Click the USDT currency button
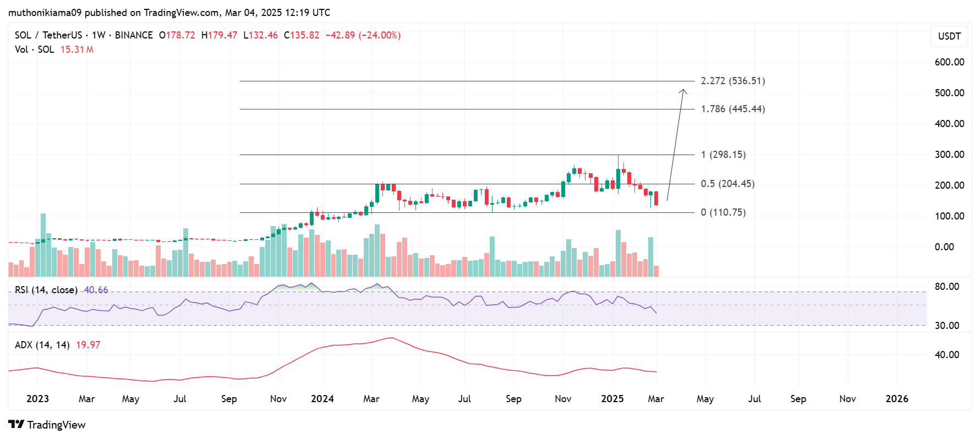Screen dimensions: 980x439 [949, 36]
